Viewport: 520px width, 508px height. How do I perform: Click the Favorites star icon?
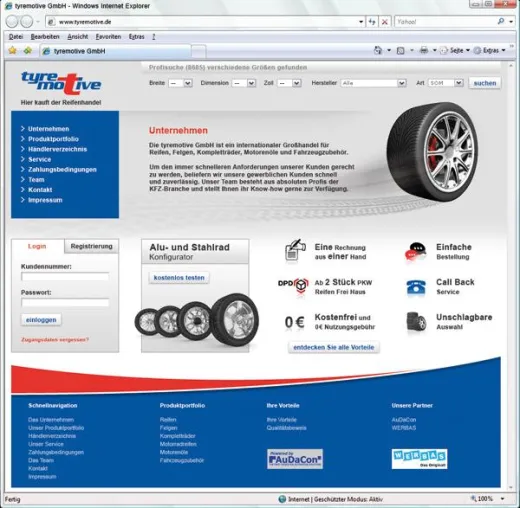pos(12,51)
